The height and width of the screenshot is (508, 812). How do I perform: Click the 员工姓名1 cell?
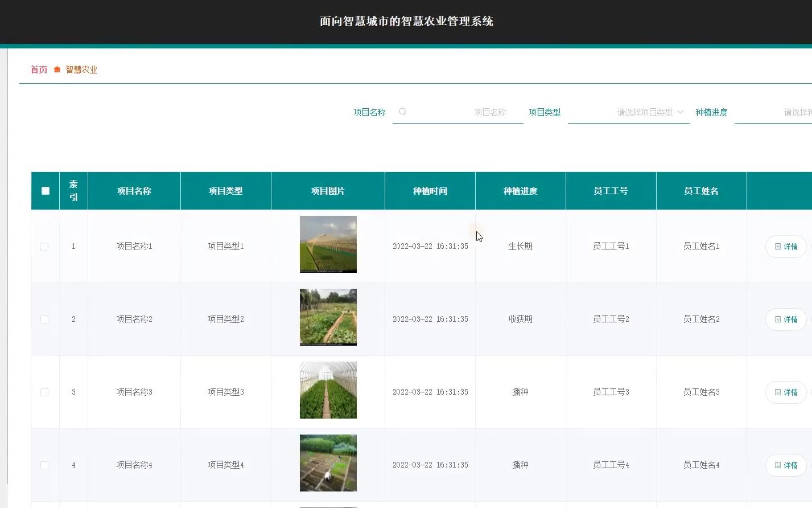[702, 247]
